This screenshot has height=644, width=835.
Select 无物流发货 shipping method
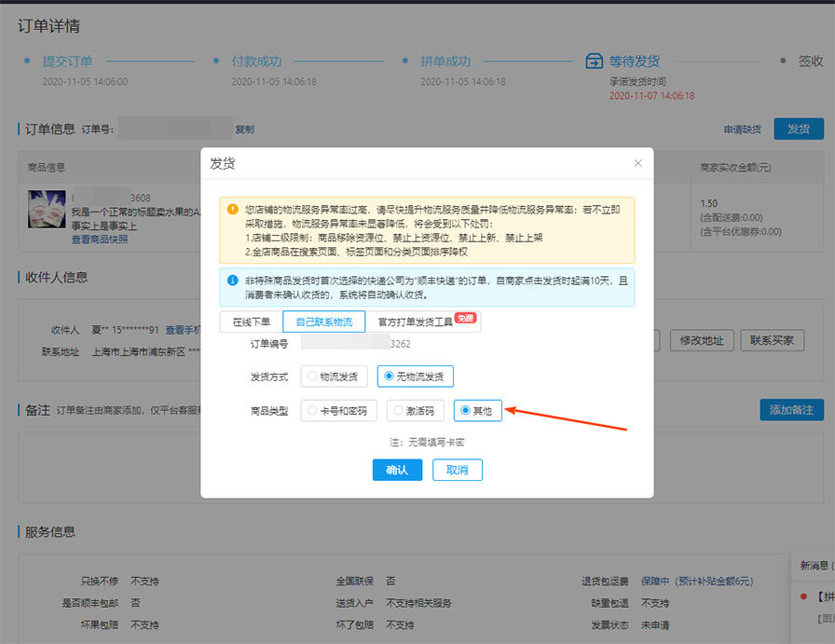(415, 377)
